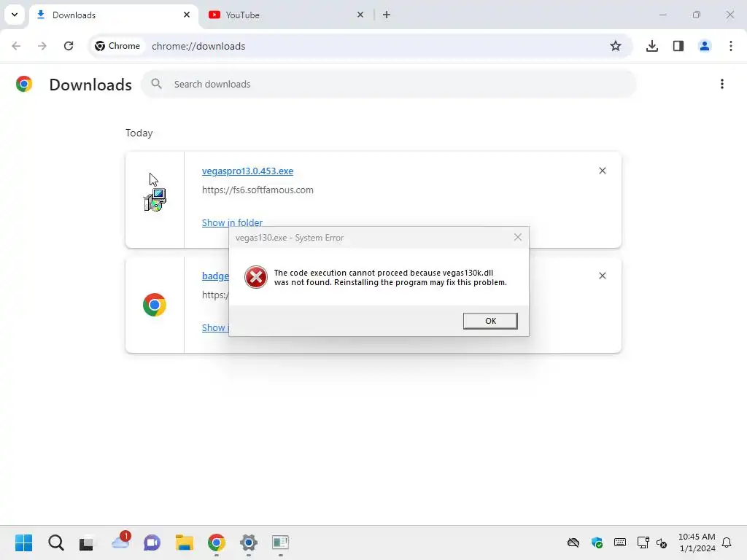Open Downloads page more actions menu
747x560 pixels.
point(721,84)
